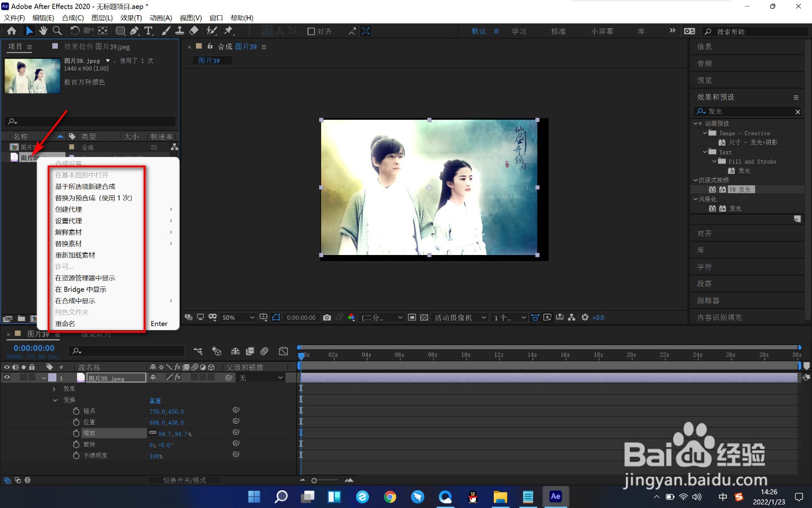The height and width of the screenshot is (508, 812).
Task: Toggle the fx effects switch on layer
Action: 178,377
